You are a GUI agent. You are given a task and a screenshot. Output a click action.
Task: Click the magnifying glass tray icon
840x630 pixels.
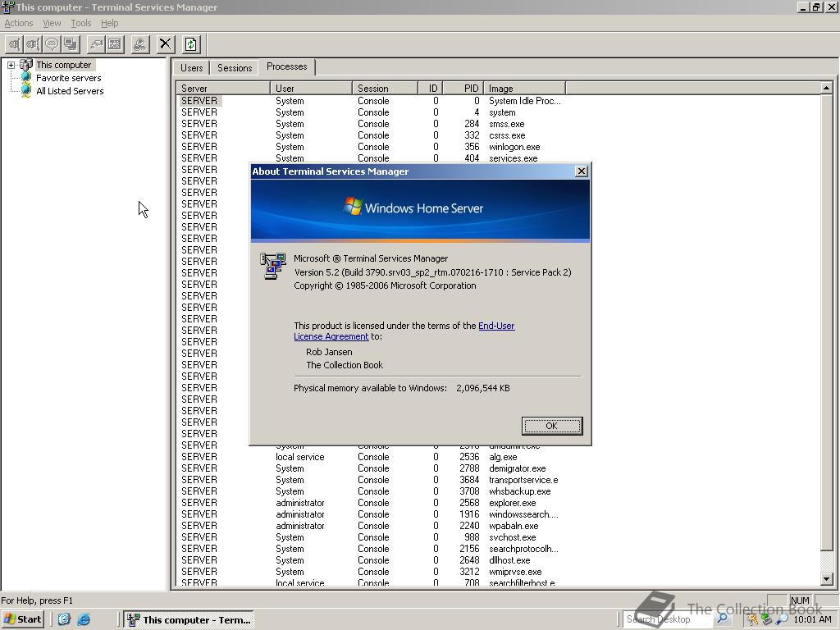click(782, 619)
